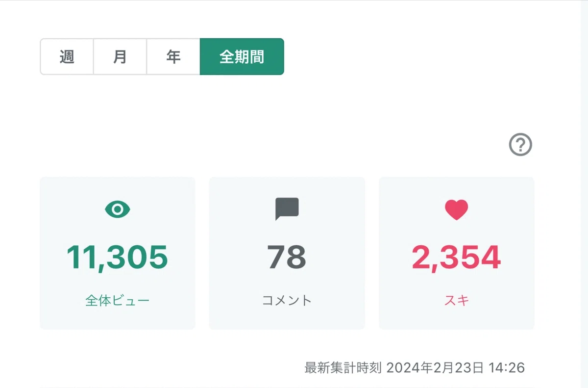Screen dimensions: 588x388
Task: Click the 最新集計時刻 text
Action: tap(343, 367)
